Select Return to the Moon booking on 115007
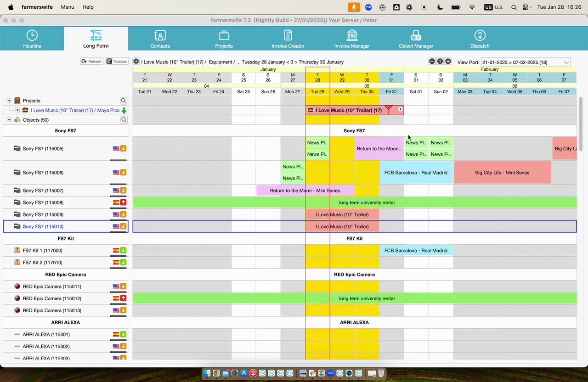 [x=305, y=191]
